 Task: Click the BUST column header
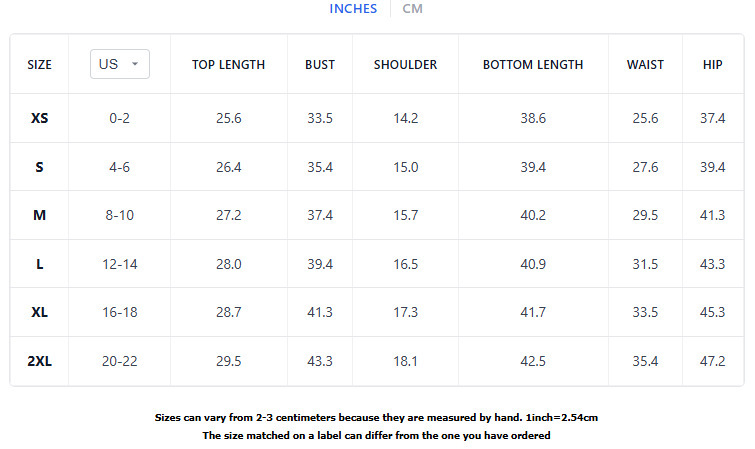tap(320, 65)
